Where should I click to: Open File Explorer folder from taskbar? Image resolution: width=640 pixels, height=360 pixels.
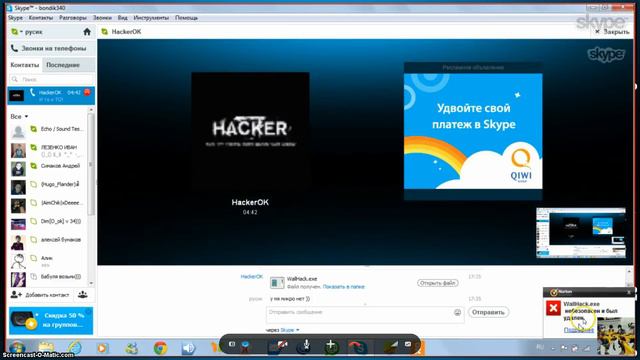(47, 348)
